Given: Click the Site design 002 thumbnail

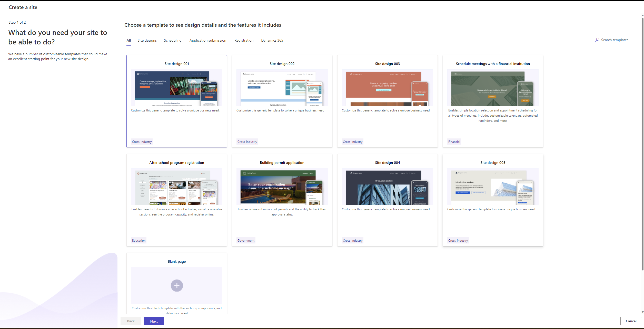Looking at the screenshot, I should [282, 89].
